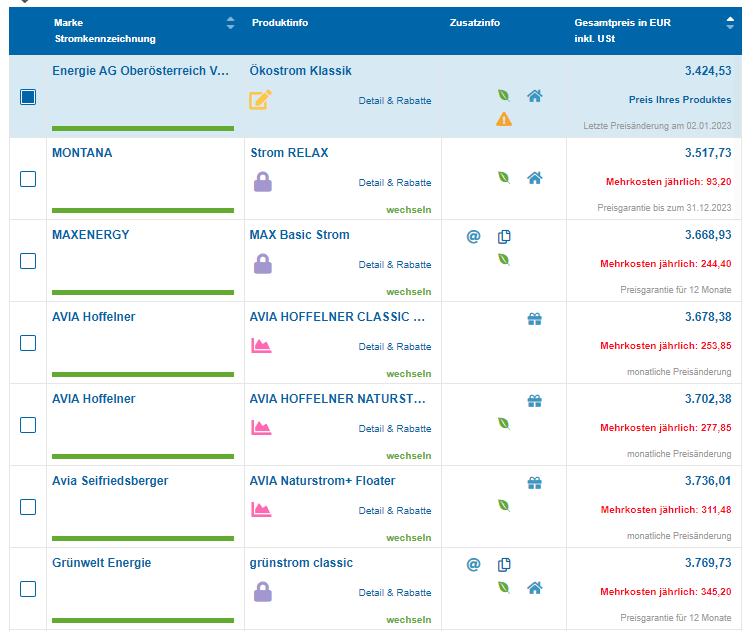Click wechseln for AVIA HOFFELNER NATURST
This screenshot has height=631, width=744.
tap(409, 456)
